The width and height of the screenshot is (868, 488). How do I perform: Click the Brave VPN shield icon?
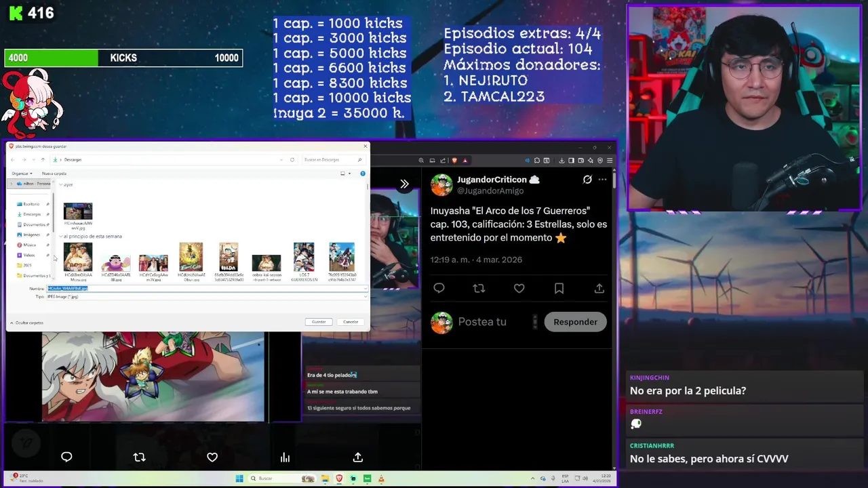pos(600,161)
